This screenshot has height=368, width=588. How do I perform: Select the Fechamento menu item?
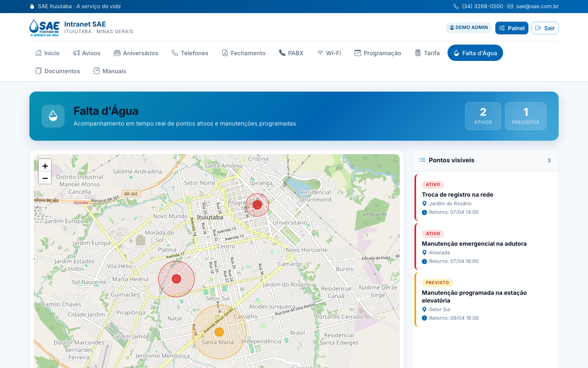tap(244, 53)
